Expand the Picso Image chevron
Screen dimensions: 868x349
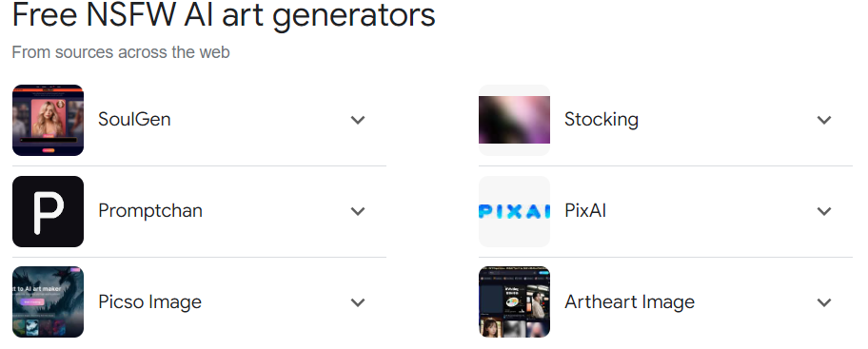point(358,302)
